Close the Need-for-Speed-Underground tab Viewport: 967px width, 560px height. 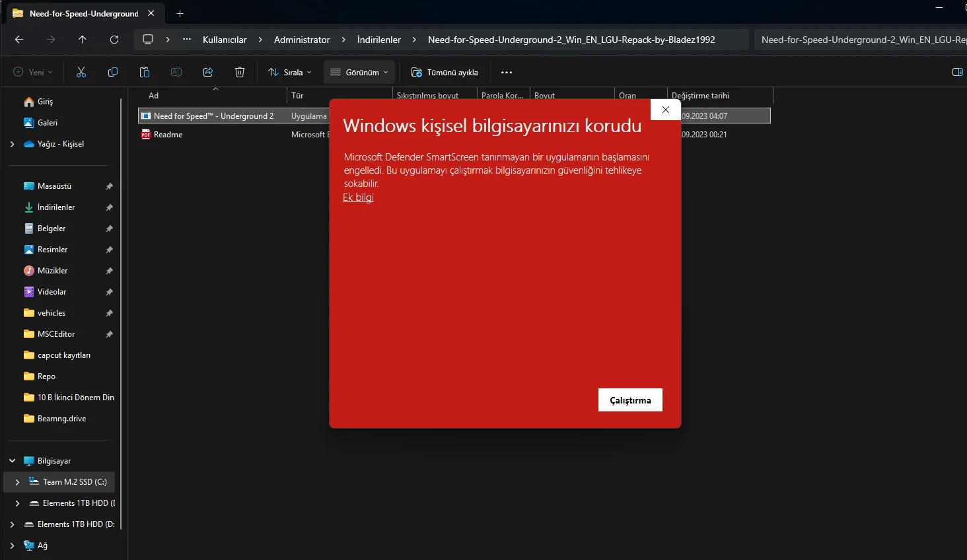pyautogui.click(x=151, y=13)
